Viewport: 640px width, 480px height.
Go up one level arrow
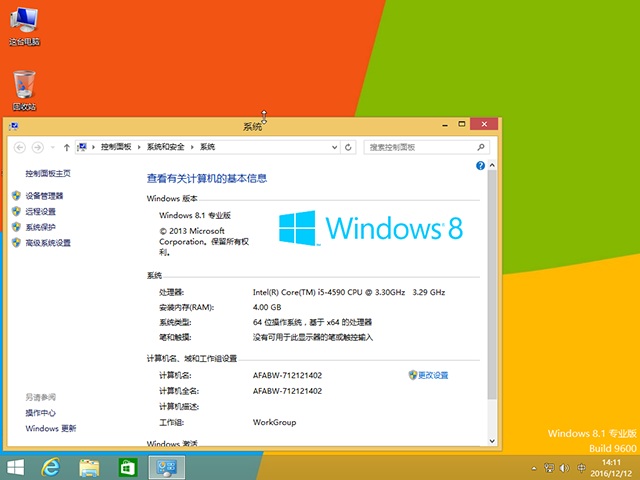67,147
